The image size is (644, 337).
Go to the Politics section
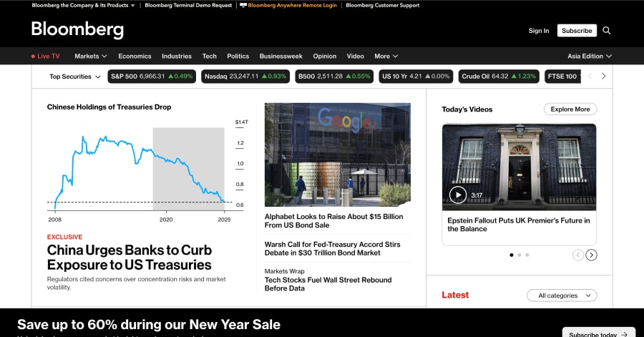238,57
